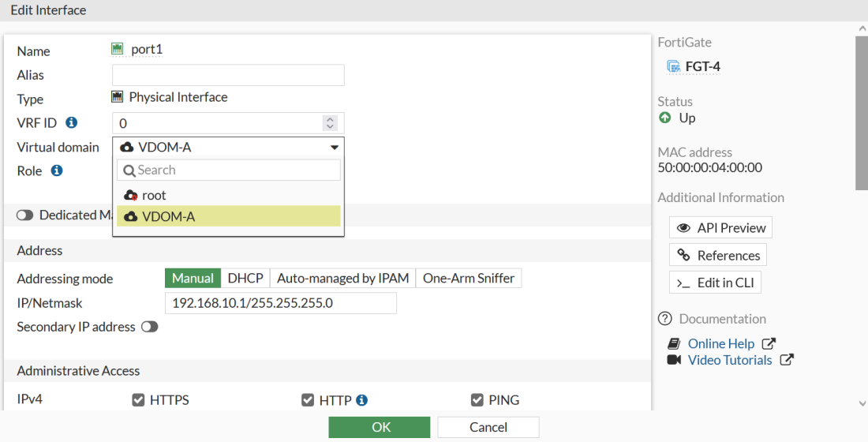Click the IP/Netmask input field

pyautogui.click(x=280, y=303)
